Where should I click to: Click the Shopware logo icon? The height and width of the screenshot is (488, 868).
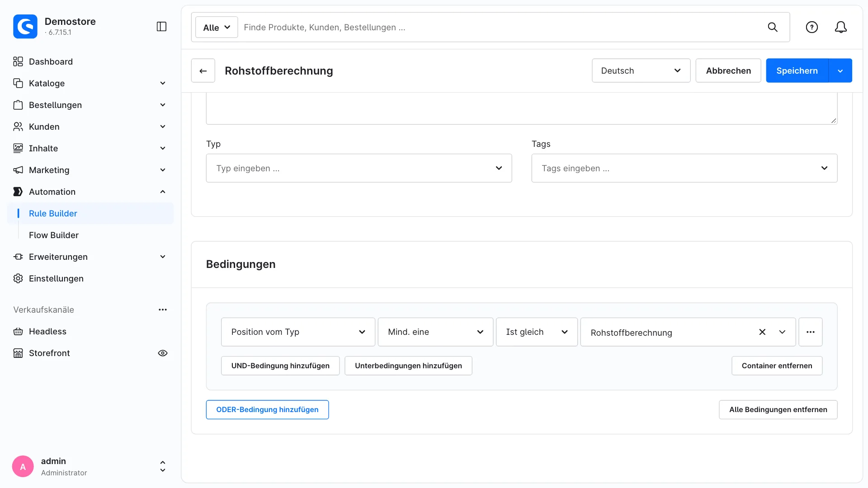coord(25,27)
